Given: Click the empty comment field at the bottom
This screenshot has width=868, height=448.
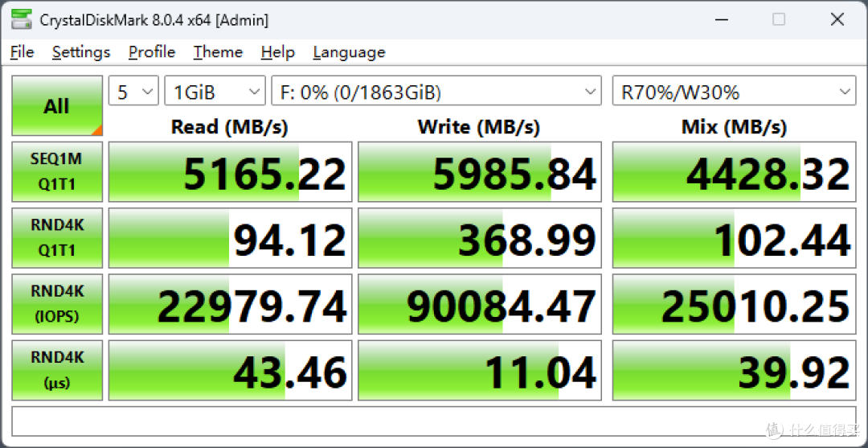Looking at the screenshot, I should (x=434, y=421).
